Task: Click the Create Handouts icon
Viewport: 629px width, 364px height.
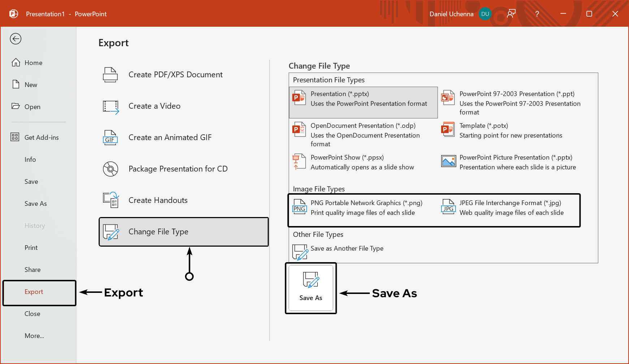Action: pos(111,200)
